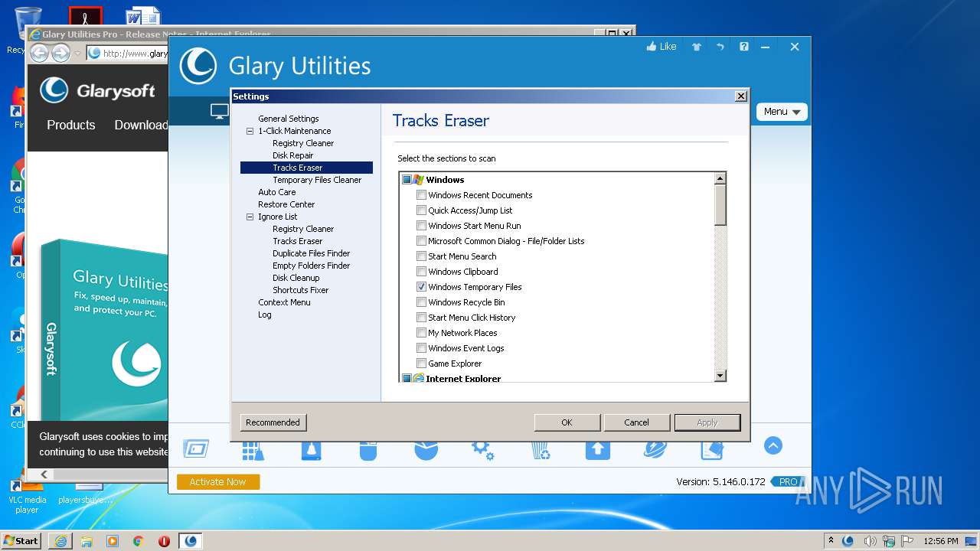The height and width of the screenshot is (551, 980).
Task: Enable Windows Recycle Bin checkbox
Action: pyautogui.click(x=421, y=302)
